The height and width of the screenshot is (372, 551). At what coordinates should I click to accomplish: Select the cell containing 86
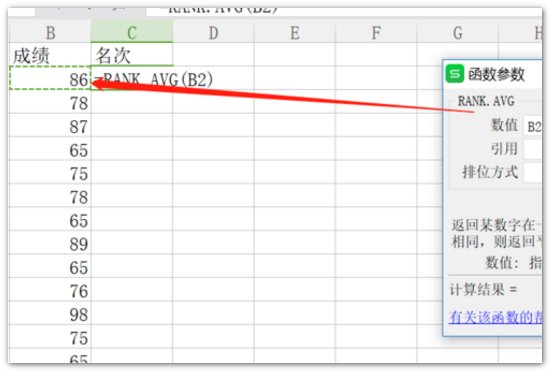click(50, 78)
